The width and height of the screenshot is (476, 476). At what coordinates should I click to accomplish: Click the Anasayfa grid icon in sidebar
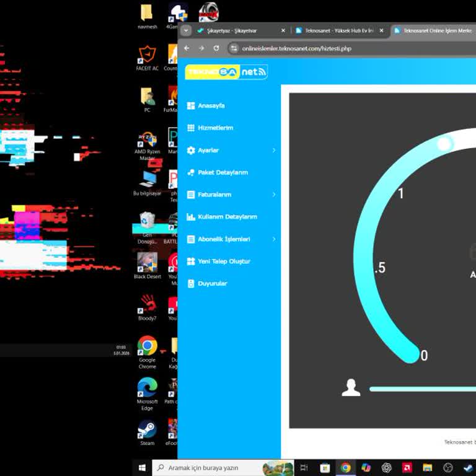[191, 106]
